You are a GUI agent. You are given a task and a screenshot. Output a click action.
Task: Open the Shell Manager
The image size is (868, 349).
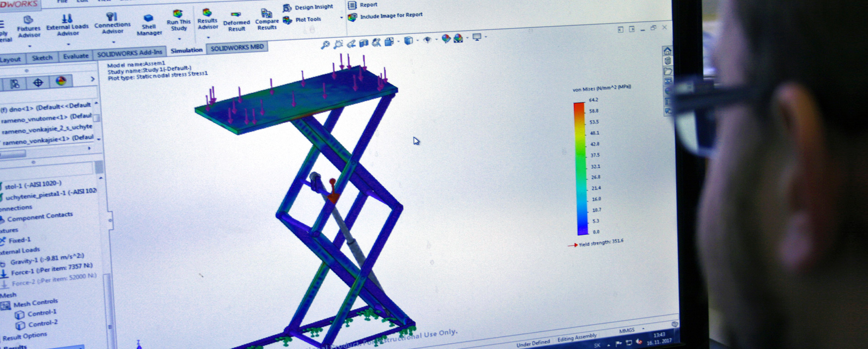click(x=149, y=25)
